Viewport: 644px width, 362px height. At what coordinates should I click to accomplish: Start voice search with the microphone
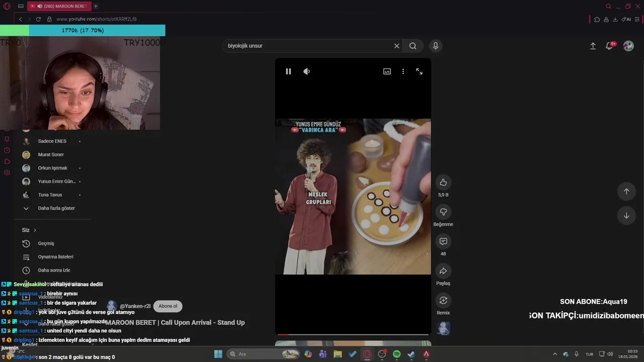(x=436, y=46)
